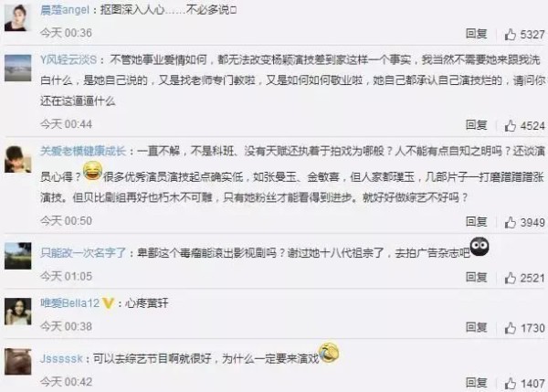
Task: Click thumbs-up on Jsssssk's comment
Action: [x=510, y=384]
